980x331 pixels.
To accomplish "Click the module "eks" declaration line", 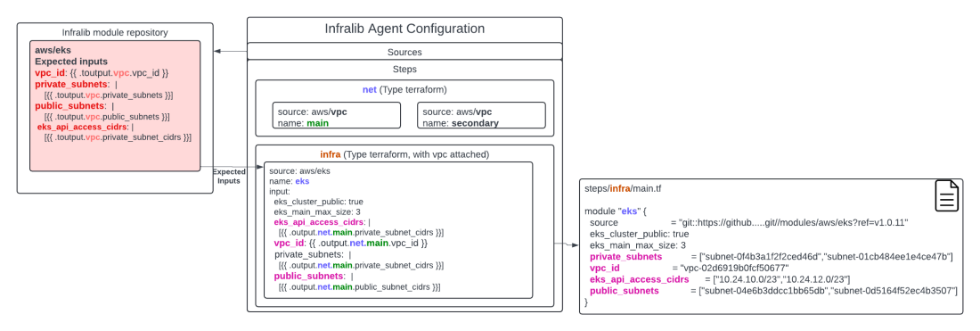I will [615, 211].
